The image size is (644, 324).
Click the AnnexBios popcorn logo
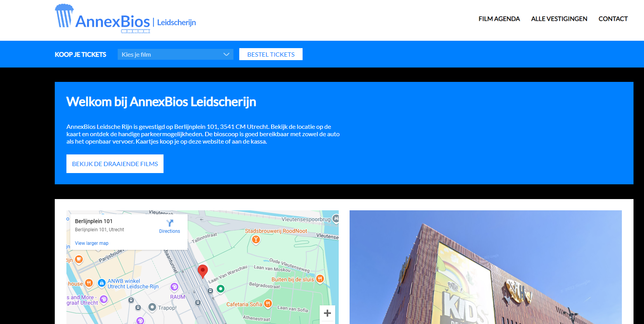coord(64,16)
